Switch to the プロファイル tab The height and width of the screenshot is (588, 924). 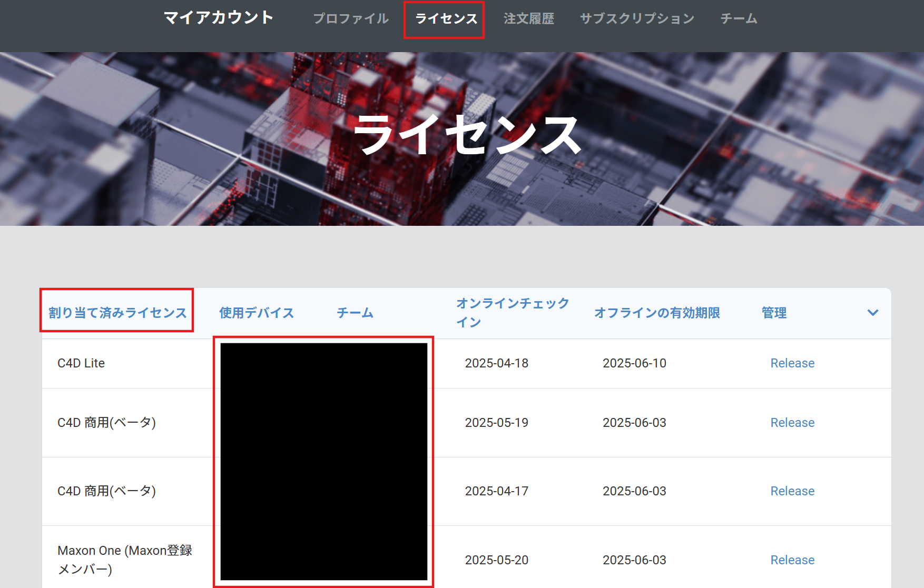351,18
